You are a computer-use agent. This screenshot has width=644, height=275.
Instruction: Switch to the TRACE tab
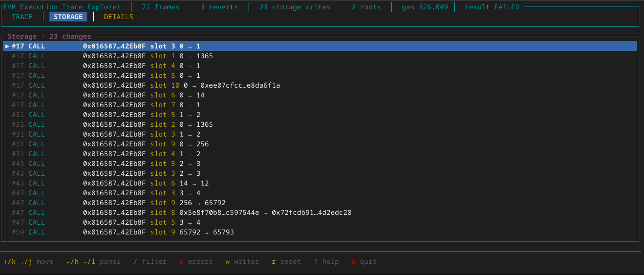point(22,17)
